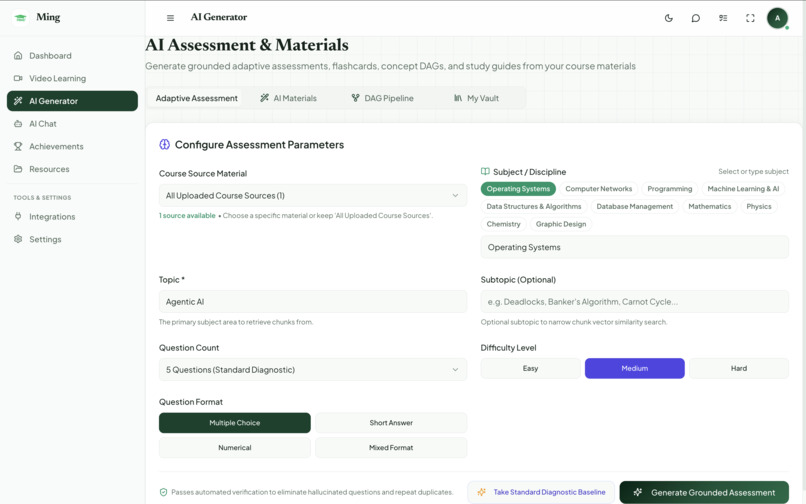Expand Question Count dropdown chevron
Image resolution: width=806 pixels, height=504 pixels.
click(455, 370)
